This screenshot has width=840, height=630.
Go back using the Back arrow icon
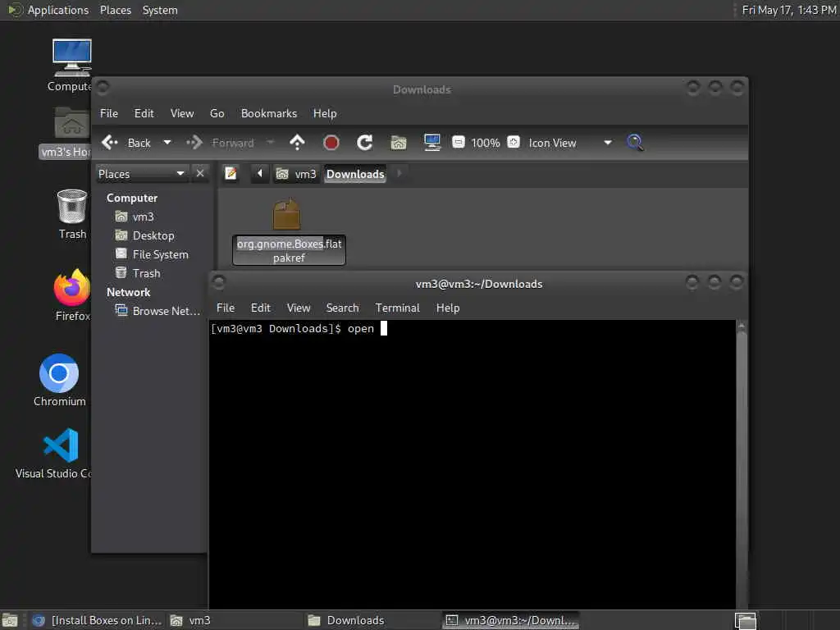[x=110, y=143]
